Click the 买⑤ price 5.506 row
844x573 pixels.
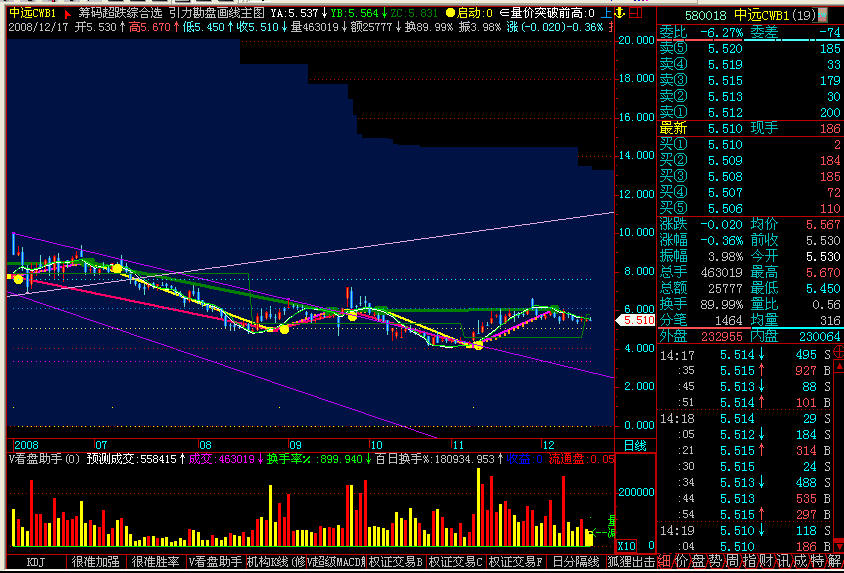point(750,208)
